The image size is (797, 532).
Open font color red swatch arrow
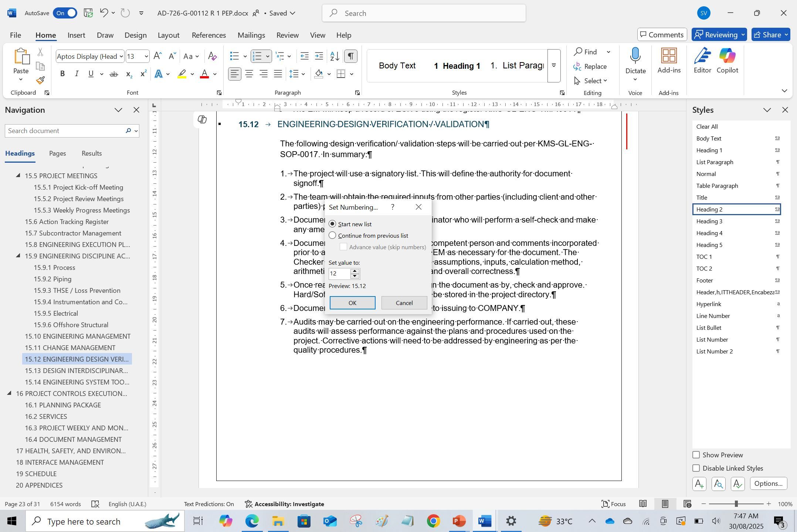point(215,74)
